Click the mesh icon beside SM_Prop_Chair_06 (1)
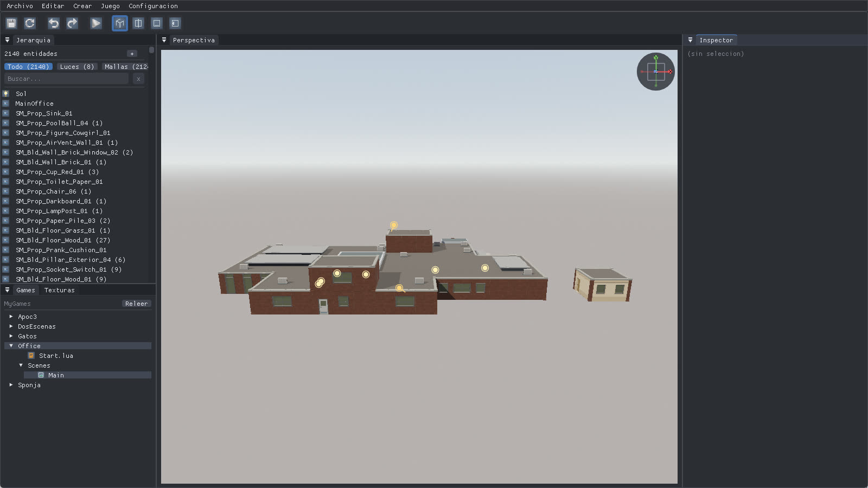The width and height of the screenshot is (868, 488). pos(6,191)
